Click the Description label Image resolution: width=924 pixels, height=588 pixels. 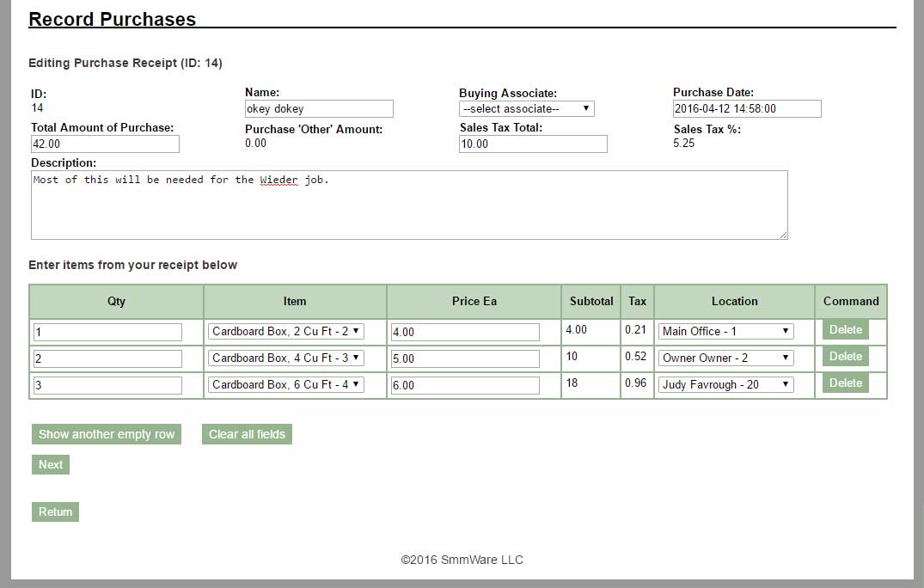pos(64,162)
